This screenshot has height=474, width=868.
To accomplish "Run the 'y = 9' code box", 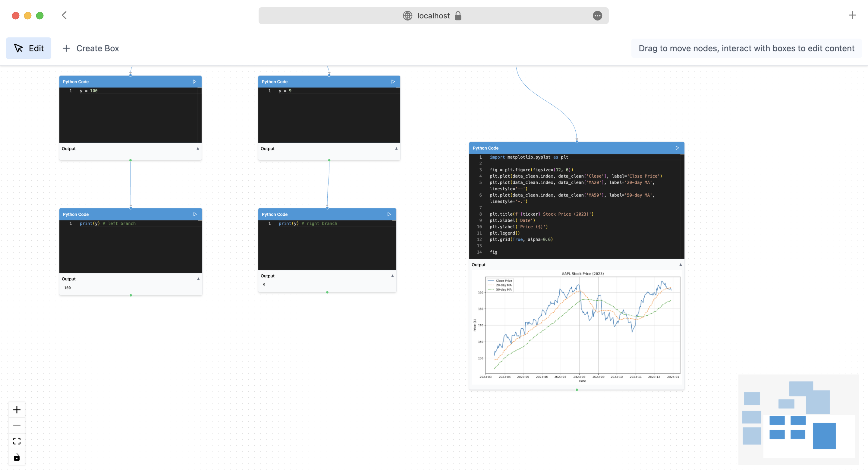I will click(x=393, y=82).
